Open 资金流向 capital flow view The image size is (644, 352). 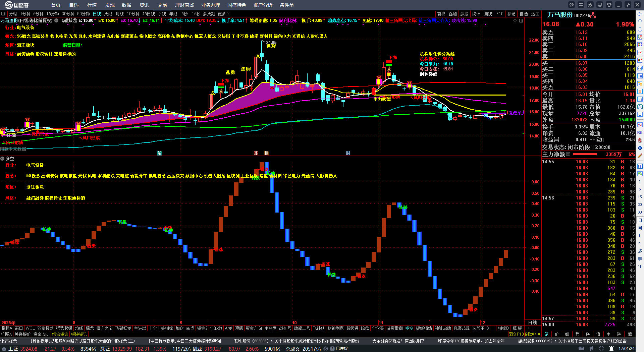[x=42, y=334]
